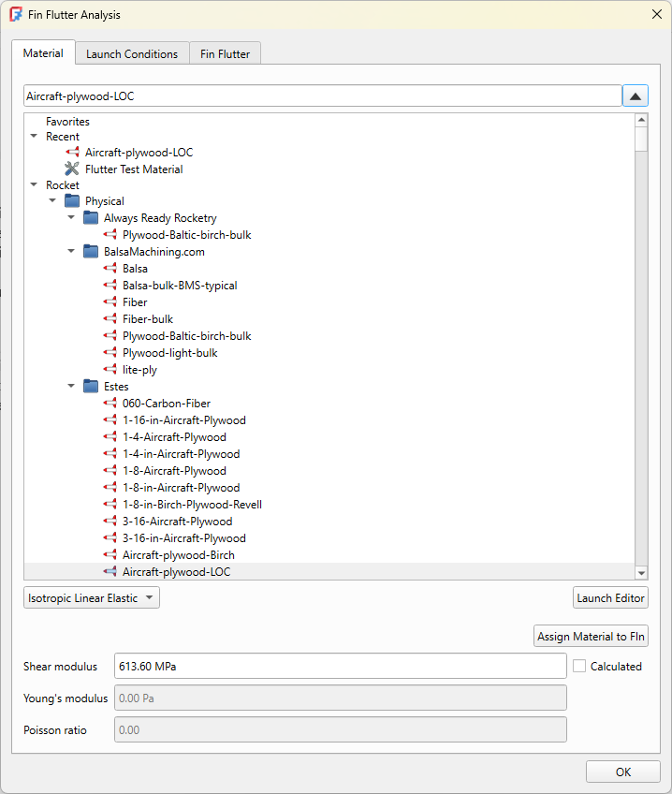Click the Launch Editor button
The image size is (672, 794).
pyautogui.click(x=610, y=597)
